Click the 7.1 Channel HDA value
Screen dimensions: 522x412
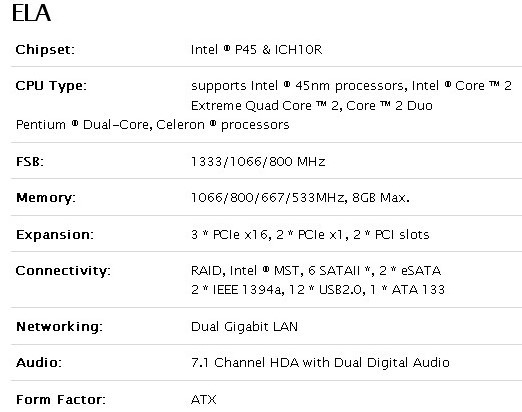pyautogui.click(x=320, y=362)
